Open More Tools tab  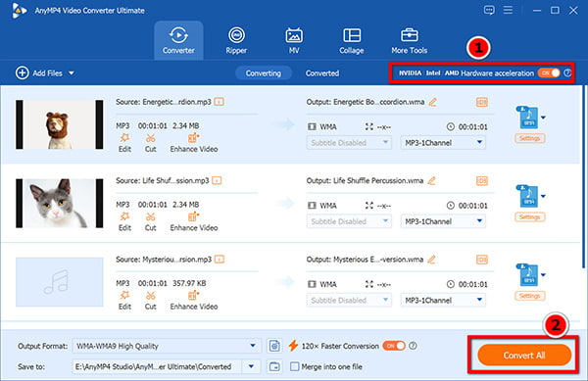409,40
